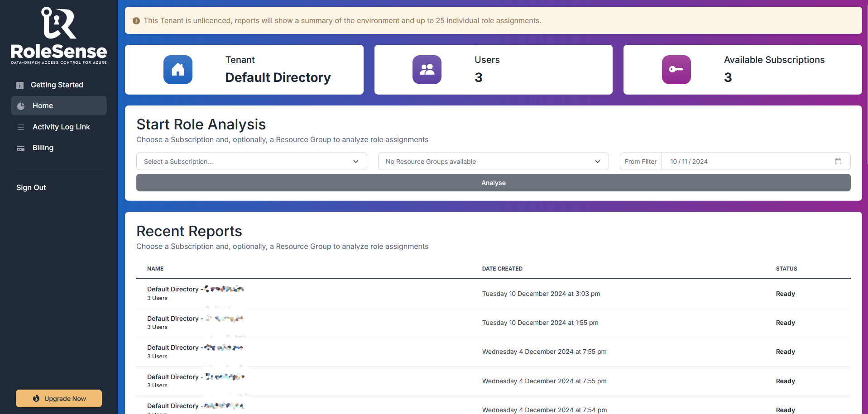Click the info icon in unlicensed banner
Image resolution: width=868 pixels, height=414 pixels.
136,21
